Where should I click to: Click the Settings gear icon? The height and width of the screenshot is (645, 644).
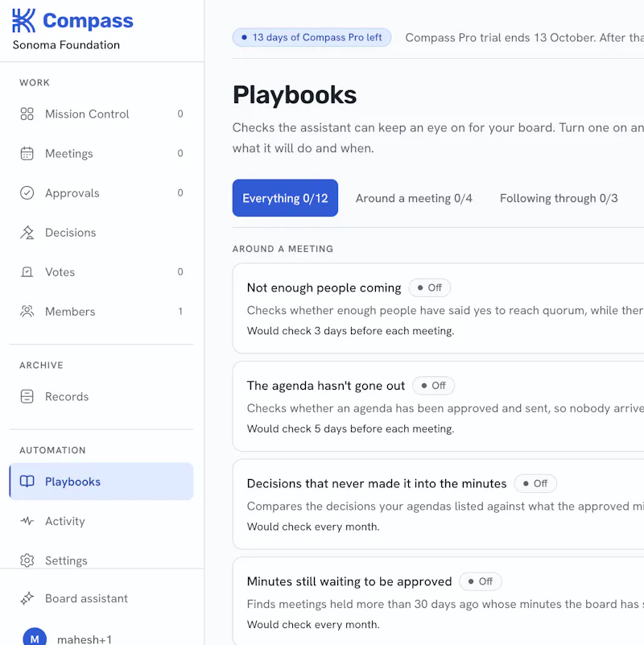[x=27, y=560]
